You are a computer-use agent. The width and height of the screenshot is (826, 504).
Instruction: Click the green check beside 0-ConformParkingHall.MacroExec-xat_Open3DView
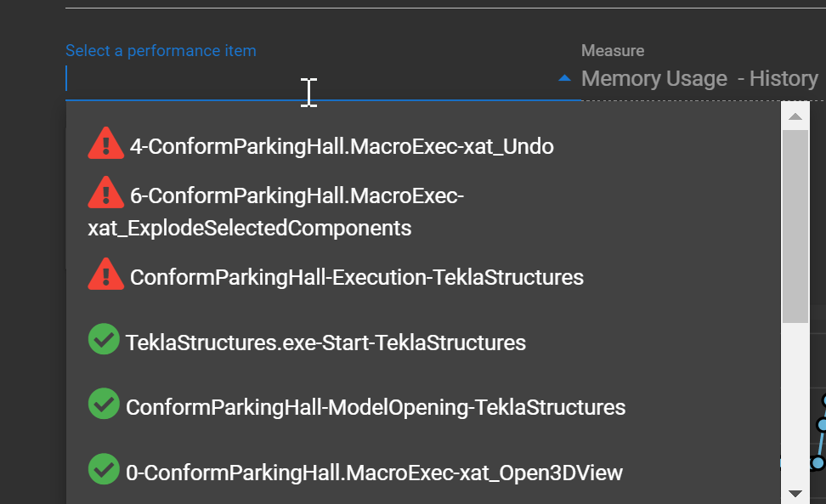[x=103, y=468]
